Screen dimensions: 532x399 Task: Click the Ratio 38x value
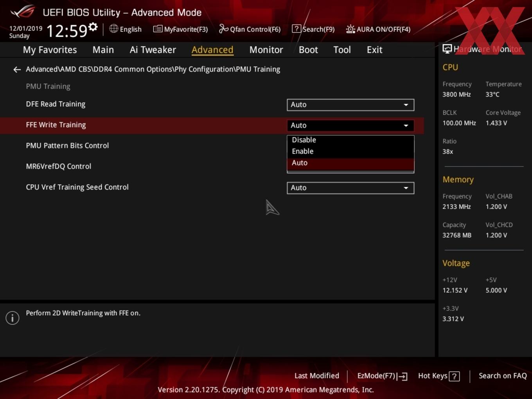(448, 151)
